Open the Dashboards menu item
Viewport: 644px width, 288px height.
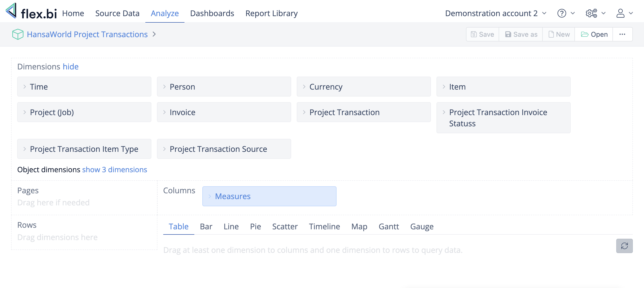pos(212,13)
